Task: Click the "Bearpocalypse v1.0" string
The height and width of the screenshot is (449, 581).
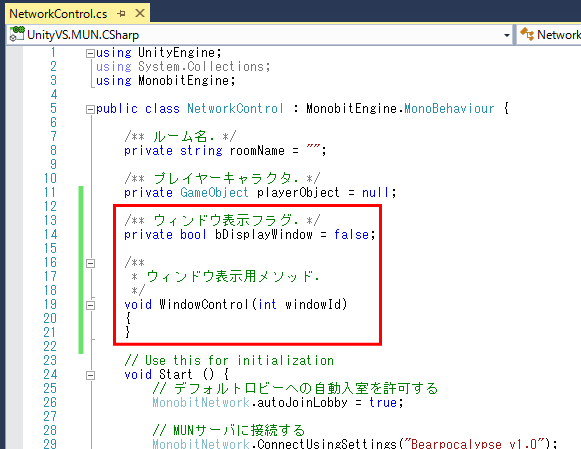Action: point(474,444)
